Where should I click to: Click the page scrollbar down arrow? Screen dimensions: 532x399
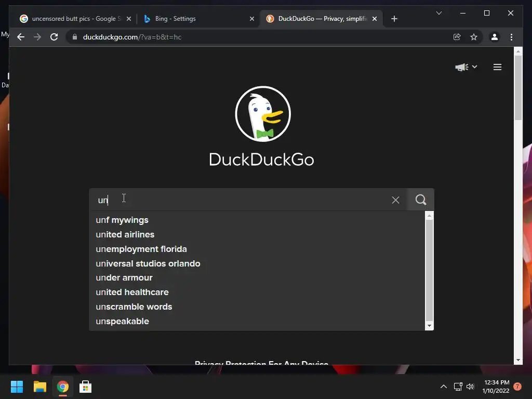pos(518,361)
